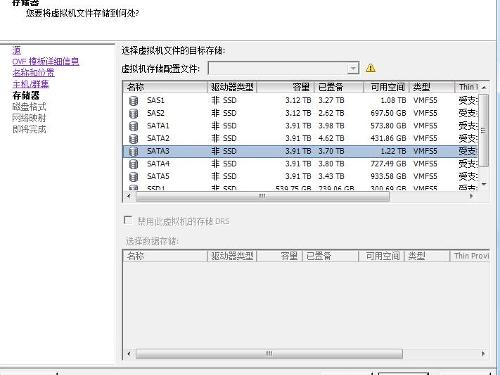The image size is (500, 375).
Task: Click lower table 可用空间 column header
Action: [x=381, y=256]
